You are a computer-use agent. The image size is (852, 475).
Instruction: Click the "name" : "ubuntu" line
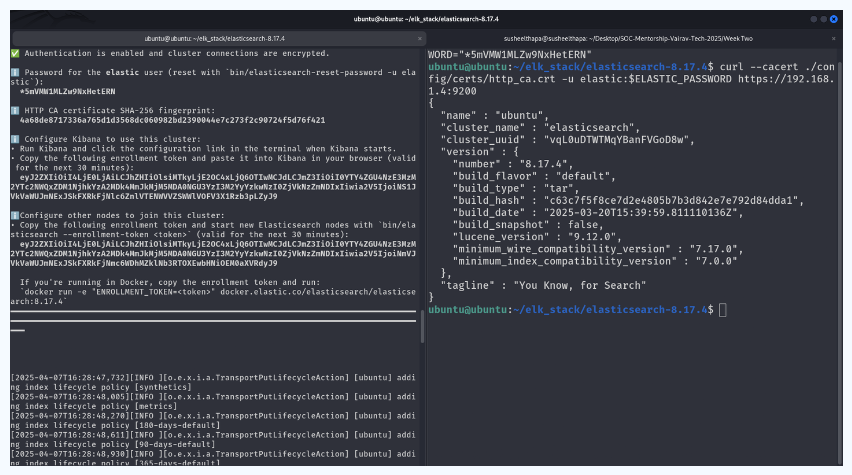(494, 115)
